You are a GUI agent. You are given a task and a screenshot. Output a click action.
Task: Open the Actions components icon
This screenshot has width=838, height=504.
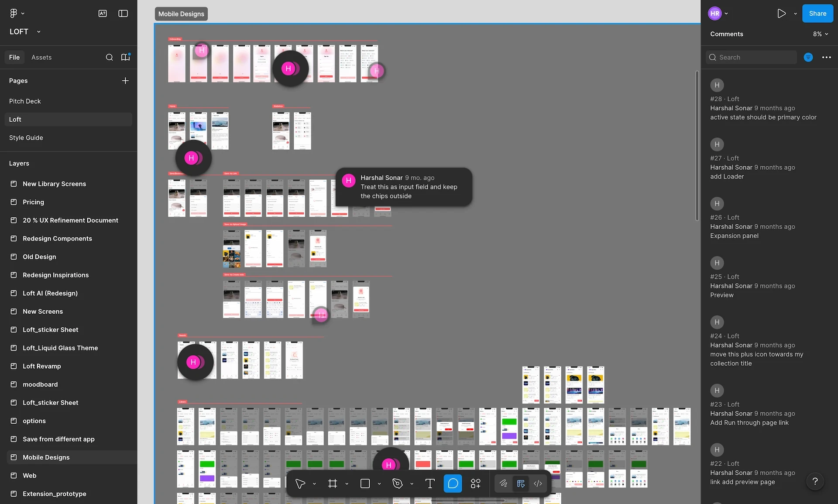[x=475, y=483]
